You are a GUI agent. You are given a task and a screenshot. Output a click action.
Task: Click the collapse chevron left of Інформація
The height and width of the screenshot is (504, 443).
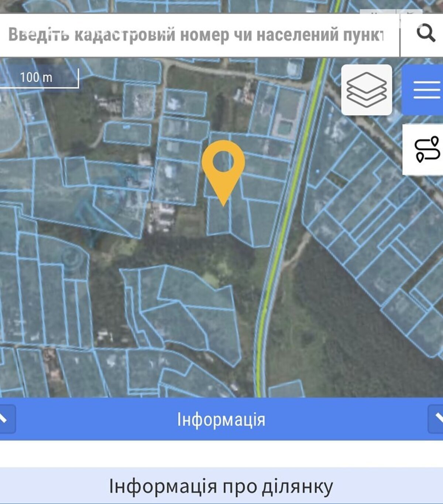click(6, 419)
